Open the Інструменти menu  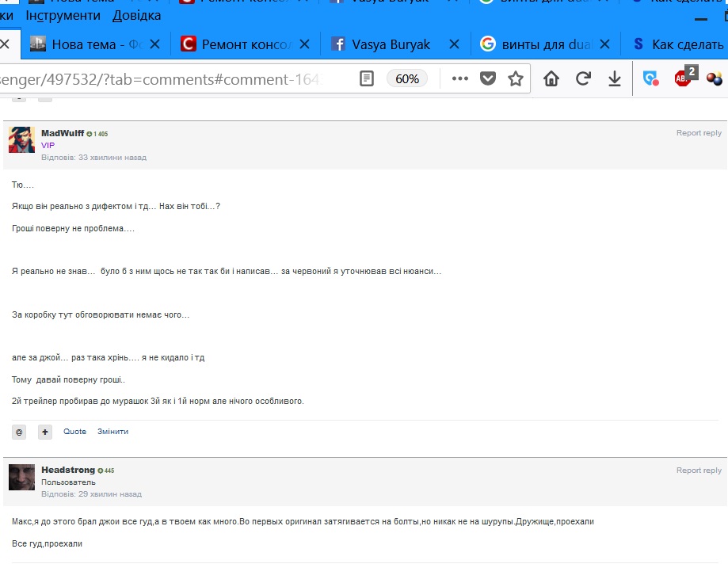[63, 15]
